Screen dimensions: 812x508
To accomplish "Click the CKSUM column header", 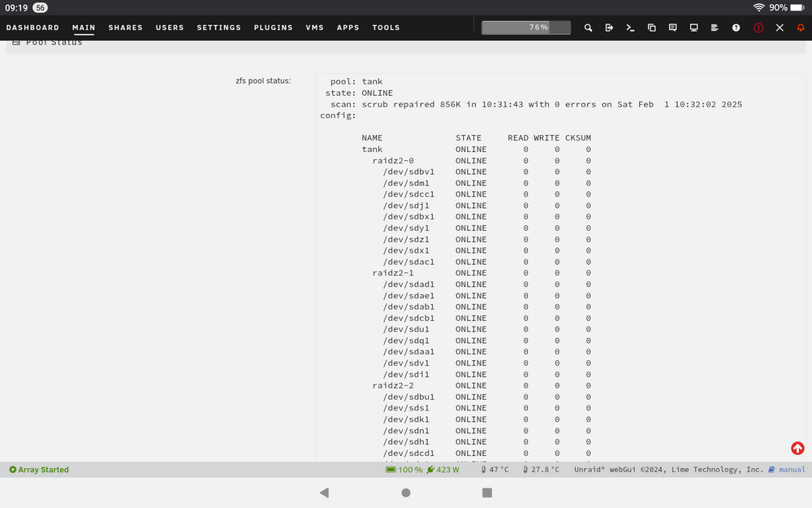I will [578, 138].
